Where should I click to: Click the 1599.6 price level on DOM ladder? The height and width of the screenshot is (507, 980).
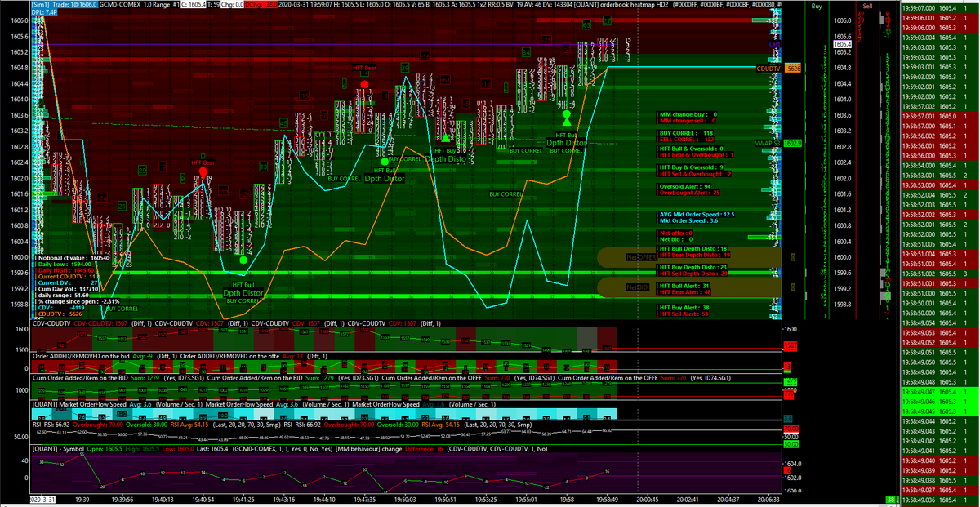tap(842, 274)
